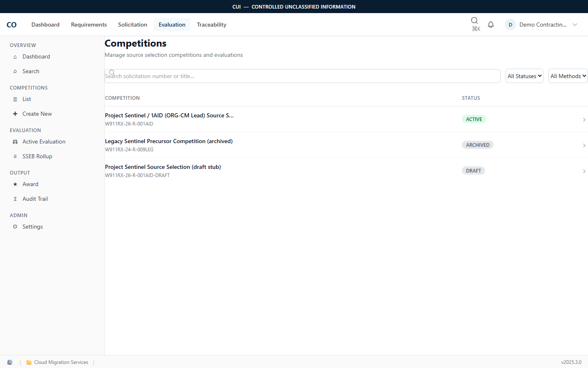Viewport: 588px width, 368px height.
Task: Click solicitation number W911RX-26-R-001AID-DRAFT
Action: coord(137,175)
